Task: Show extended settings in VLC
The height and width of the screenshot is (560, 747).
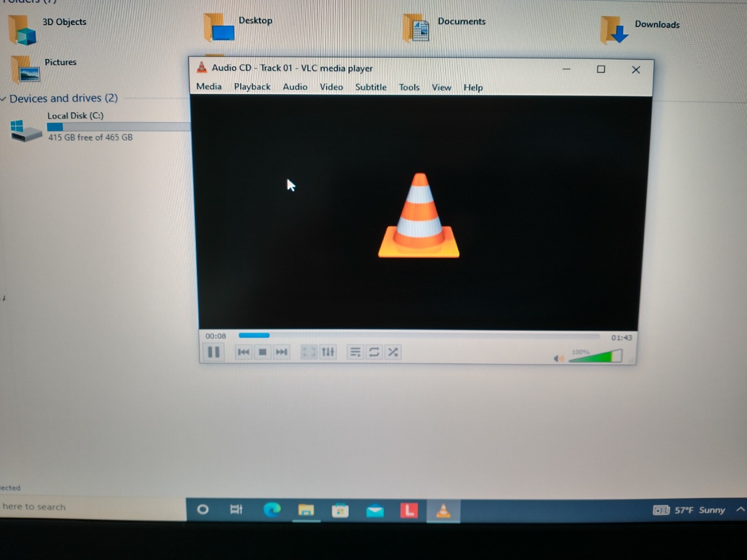Action: click(328, 352)
